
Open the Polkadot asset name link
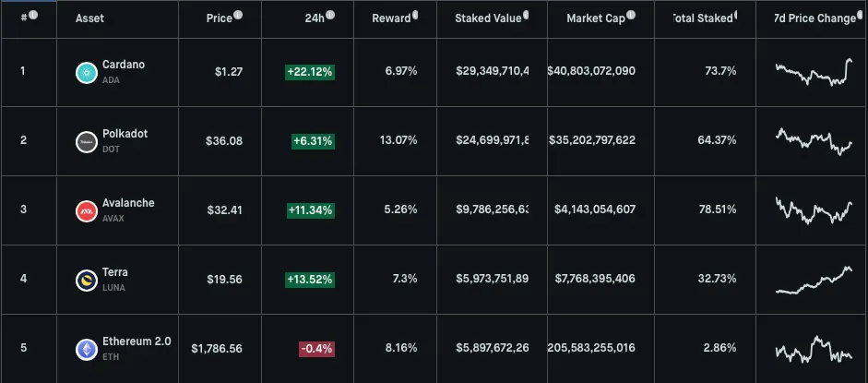point(126,134)
